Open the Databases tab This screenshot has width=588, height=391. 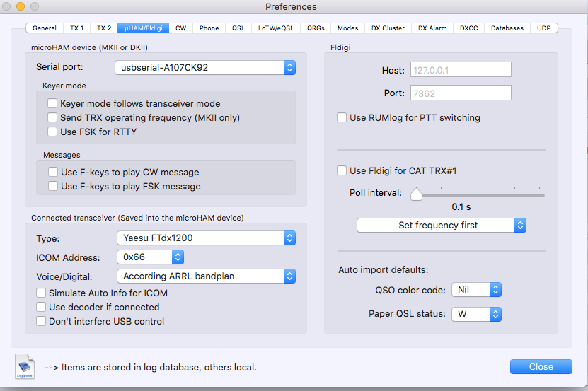[x=507, y=28]
